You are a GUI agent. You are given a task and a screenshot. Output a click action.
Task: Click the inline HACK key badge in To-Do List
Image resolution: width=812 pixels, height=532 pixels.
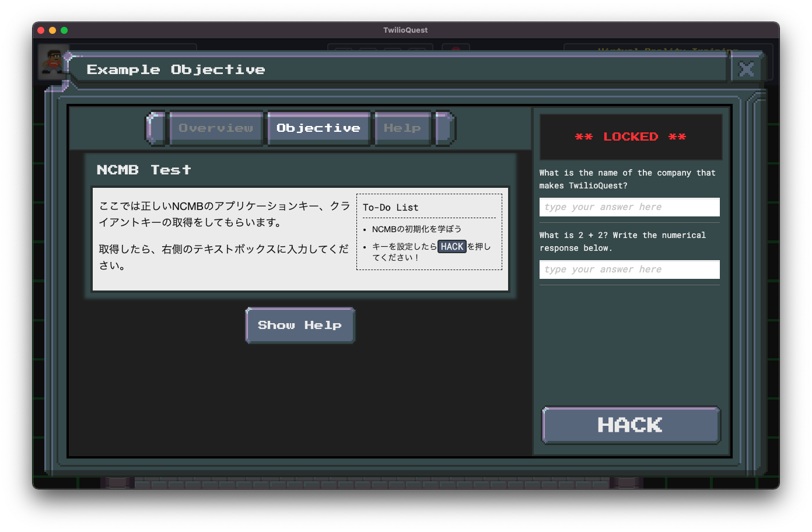452,246
